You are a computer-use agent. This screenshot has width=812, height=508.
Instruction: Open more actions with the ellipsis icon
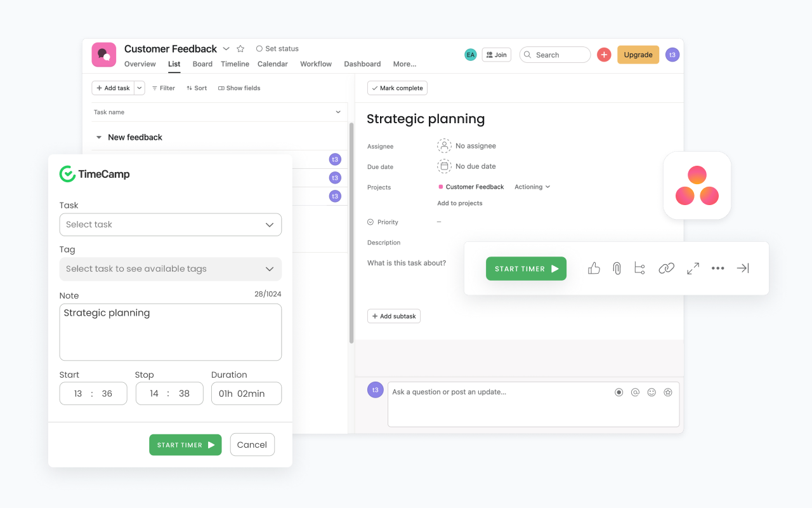coord(717,268)
